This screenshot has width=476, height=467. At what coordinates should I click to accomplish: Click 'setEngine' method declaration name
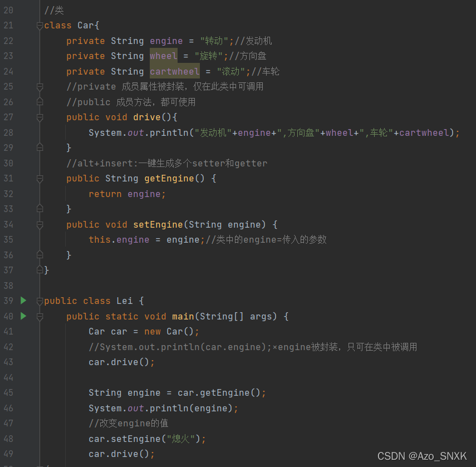pos(158,224)
